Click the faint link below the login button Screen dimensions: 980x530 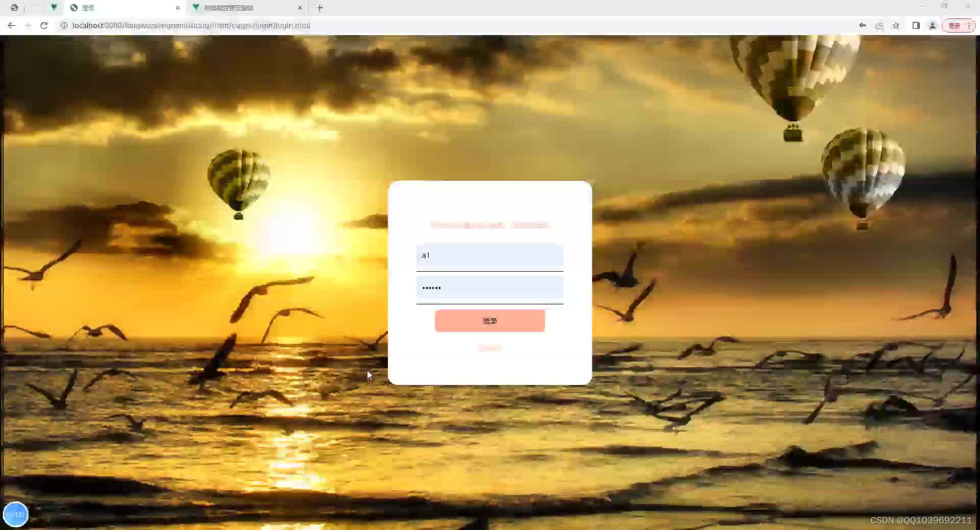pyautogui.click(x=490, y=348)
